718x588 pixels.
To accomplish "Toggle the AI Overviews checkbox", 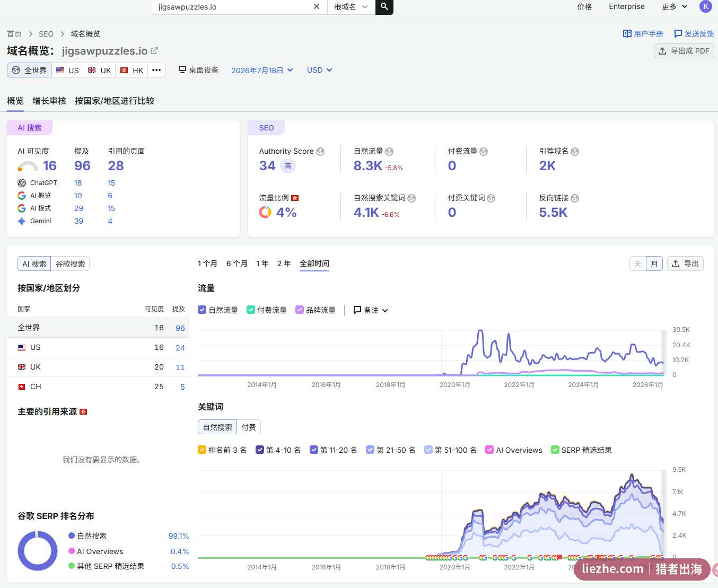I will tap(490, 450).
